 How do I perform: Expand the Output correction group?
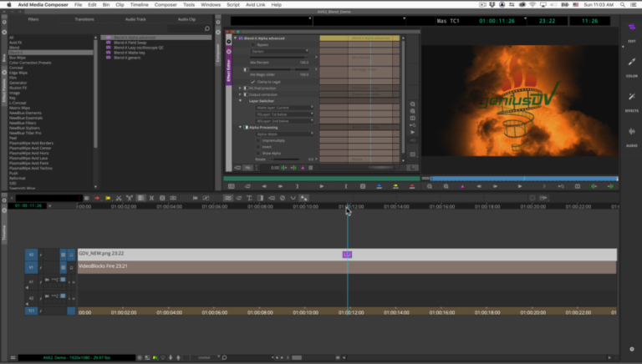[x=241, y=94]
